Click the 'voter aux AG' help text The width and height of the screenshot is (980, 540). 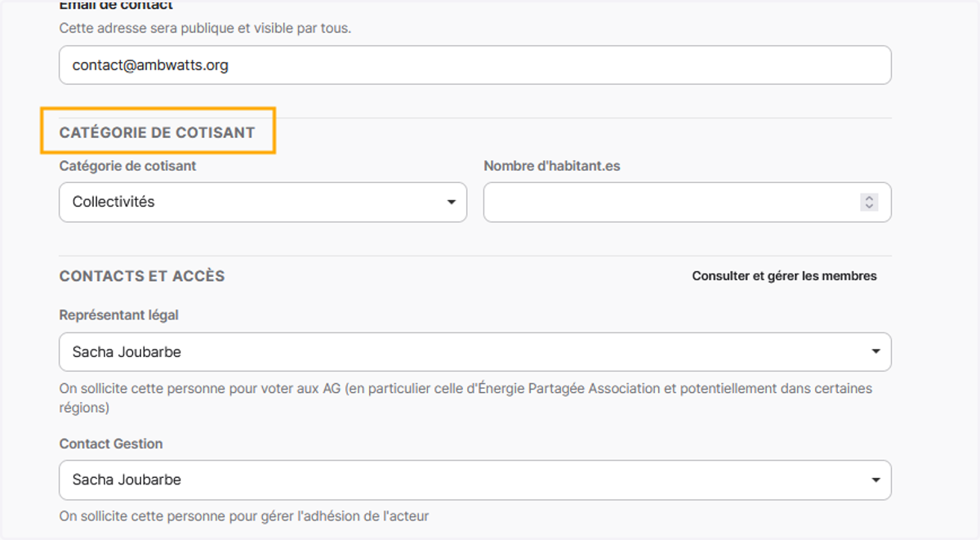tap(465, 397)
